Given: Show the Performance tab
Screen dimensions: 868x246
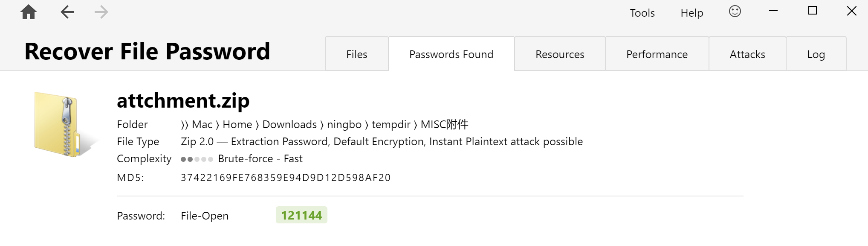Looking at the screenshot, I should [x=657, y=54].
